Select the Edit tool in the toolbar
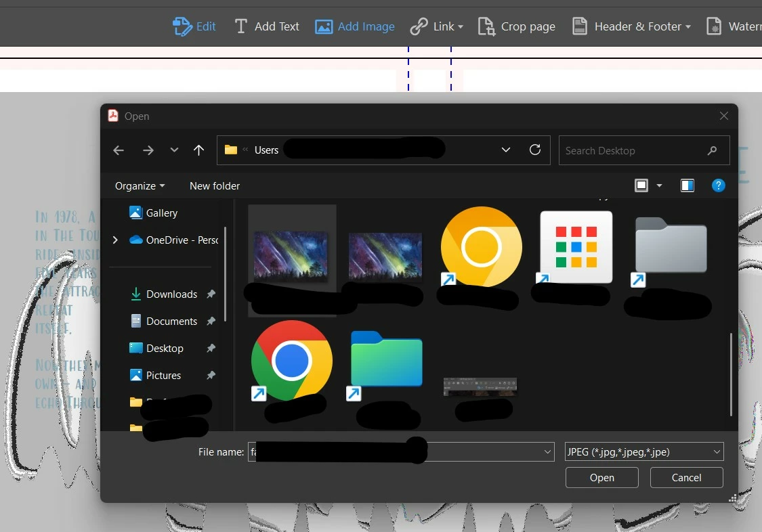762x532 pixels. (194, 26)
